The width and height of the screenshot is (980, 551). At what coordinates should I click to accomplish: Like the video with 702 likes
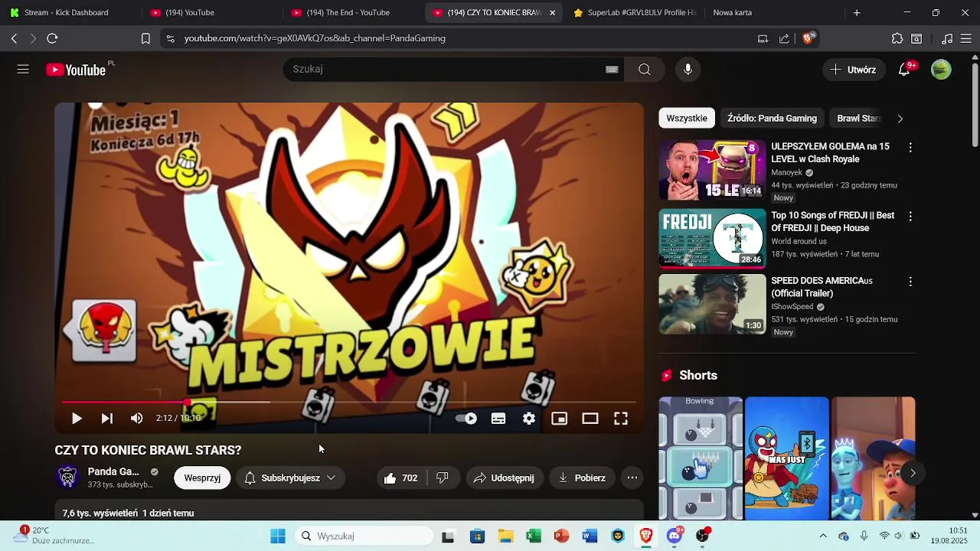(x=400, y=478)
